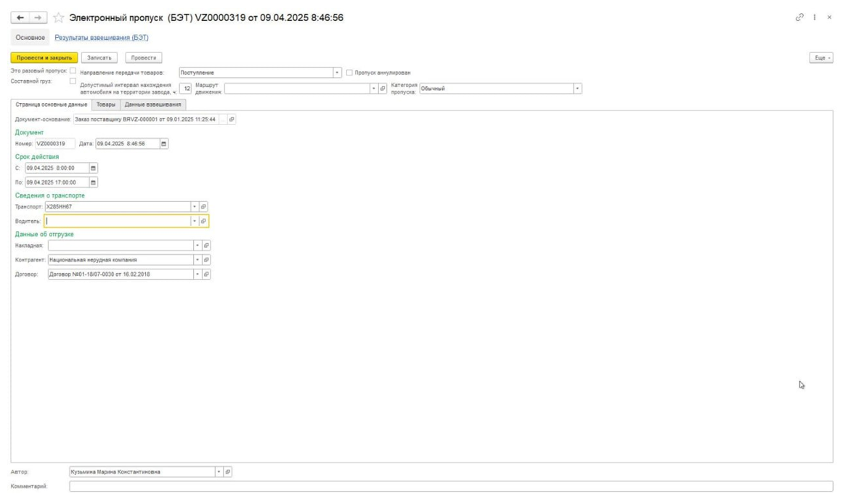843x504 pixels.
Task: Switch to the Товары tab
Action: tap(106, 105)
